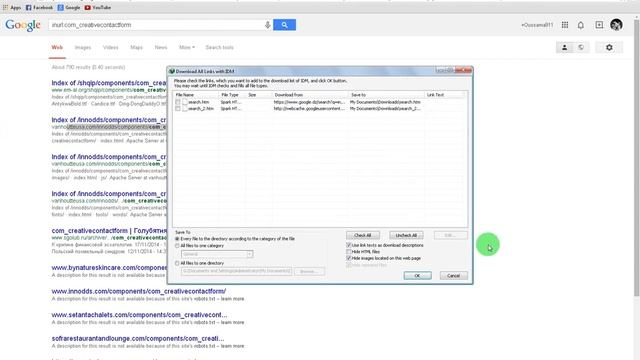This screenshot has width=640, height=360.
Task: Check the search_2.htm row checkbox
Action: (178, 109)
